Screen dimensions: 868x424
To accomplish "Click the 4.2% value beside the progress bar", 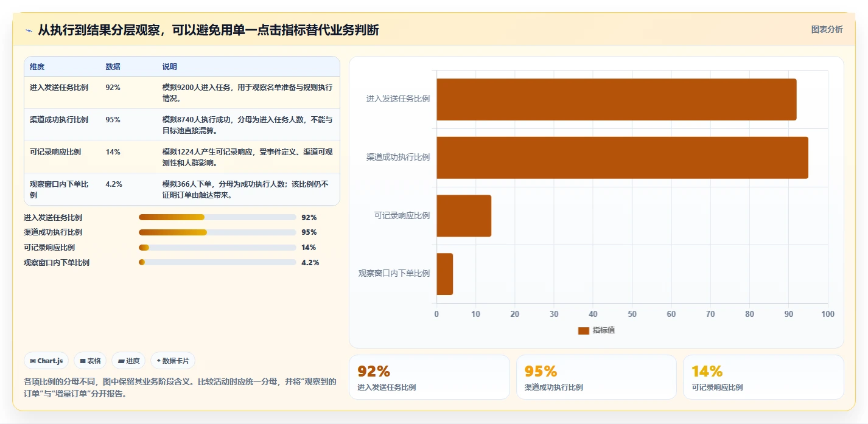I will [310, 263].
